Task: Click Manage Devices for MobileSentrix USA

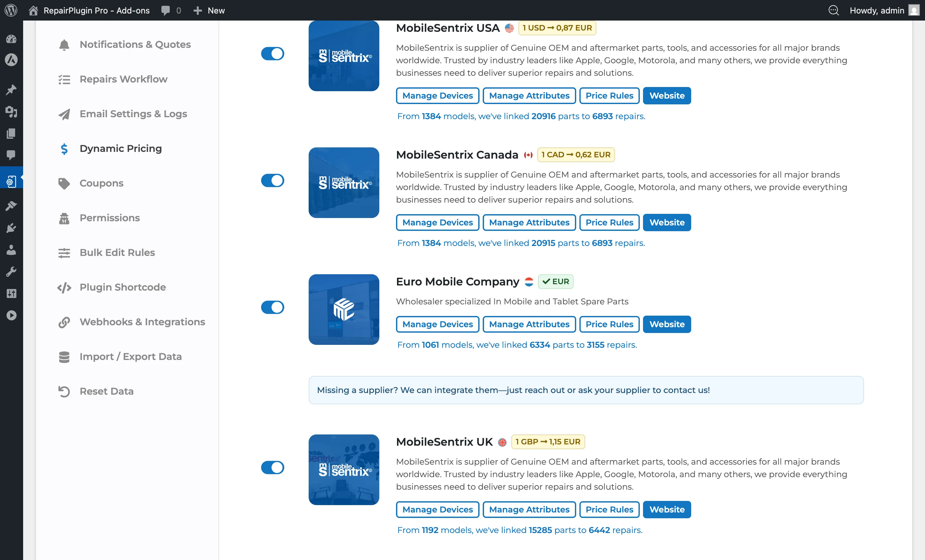Action: point(437,96)
